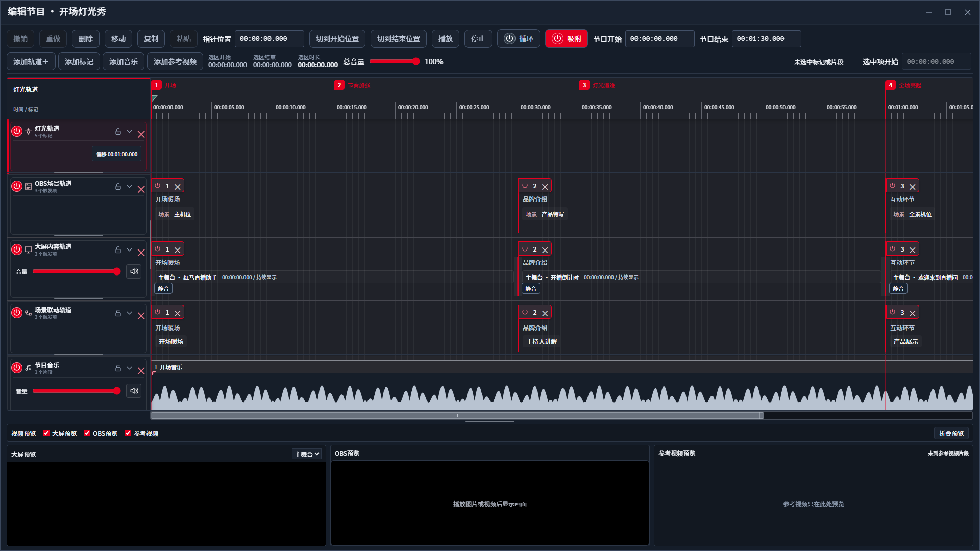Toggle the 吸附 snap button
The height and width of the screenshot is (551, 980).
click(567, 39)
